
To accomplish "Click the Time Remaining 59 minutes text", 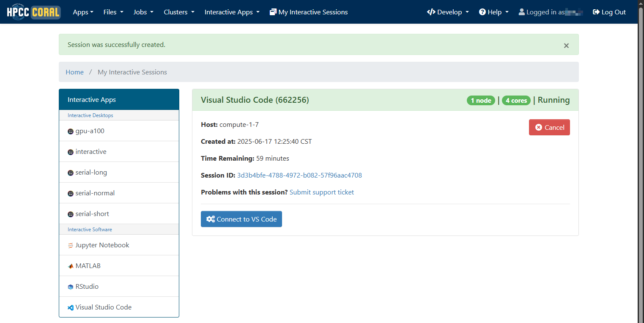I will [245, 159].
